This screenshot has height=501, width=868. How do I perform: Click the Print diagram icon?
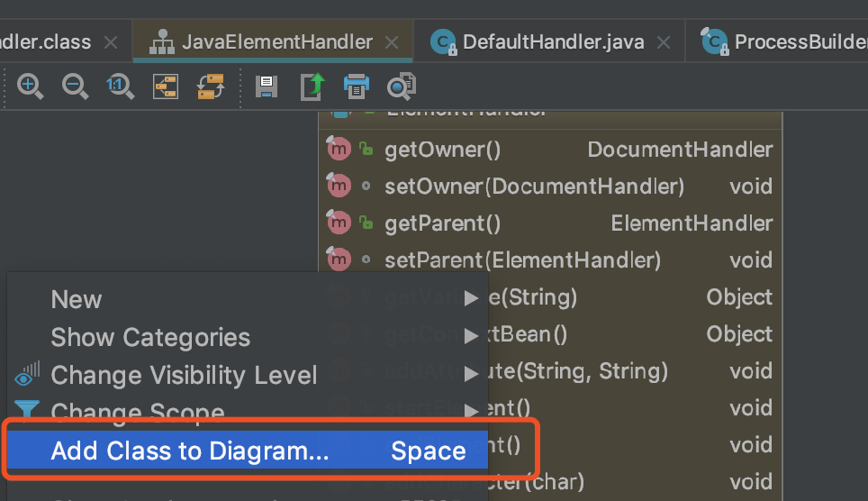tap(357, 87)
